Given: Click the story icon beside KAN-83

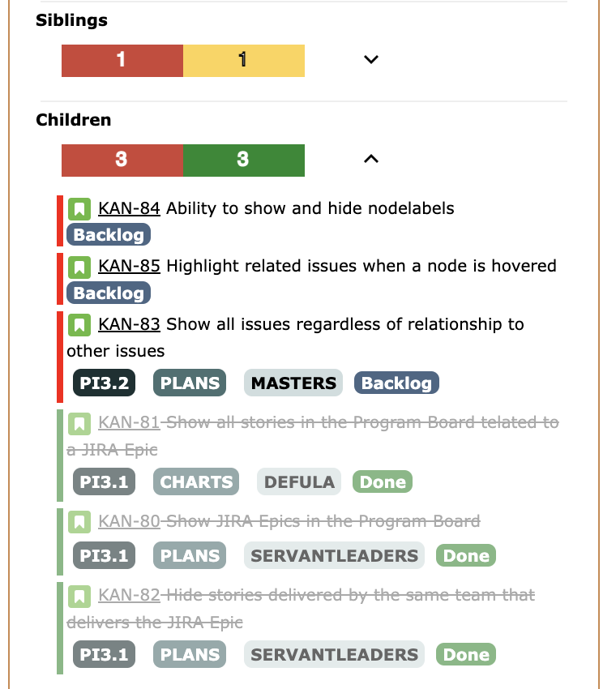Looking at the screenshot, I should (x=79, y=325).
